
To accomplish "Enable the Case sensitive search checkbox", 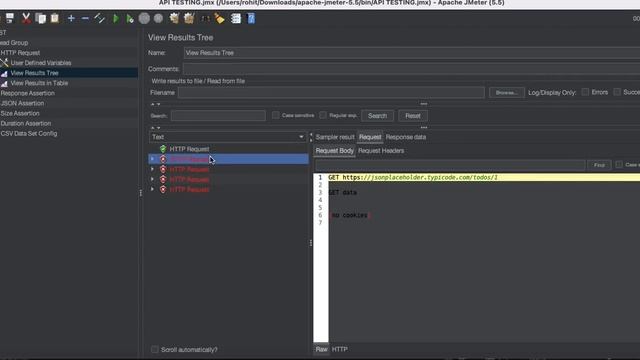I will 276,116.
